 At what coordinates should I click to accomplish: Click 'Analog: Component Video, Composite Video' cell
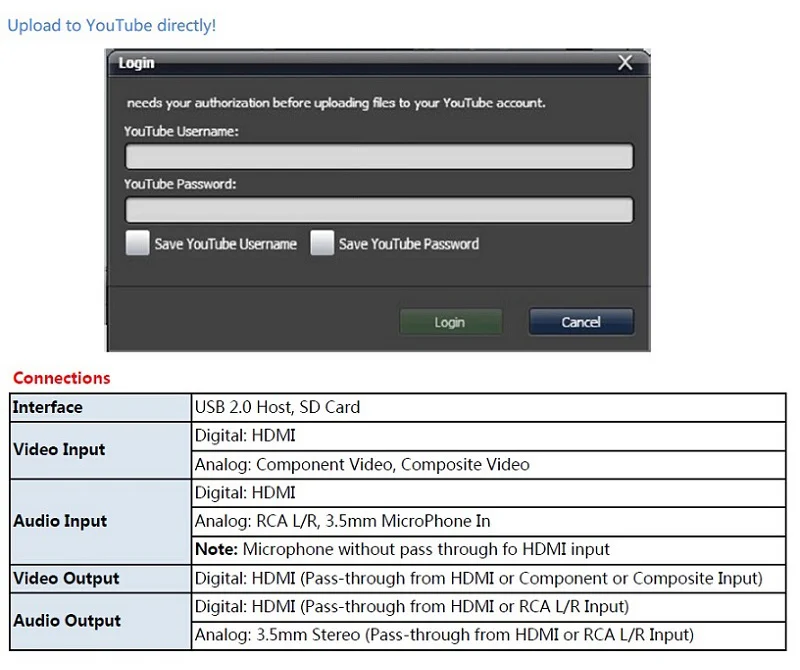[488, 464]
